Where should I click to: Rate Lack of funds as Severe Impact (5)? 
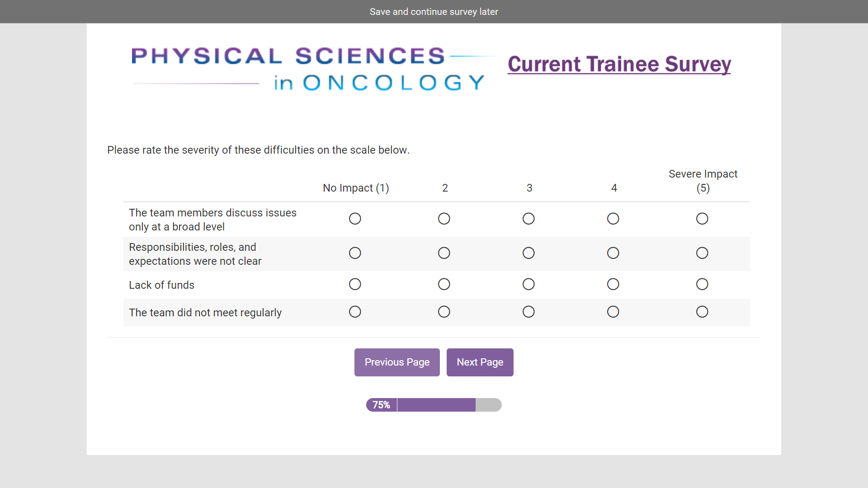point(702,284)
